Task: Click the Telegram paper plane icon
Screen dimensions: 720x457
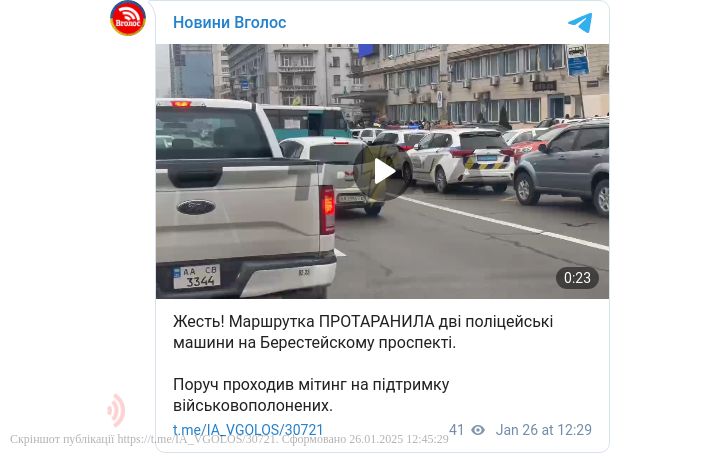Action: (x=580, y=23)
